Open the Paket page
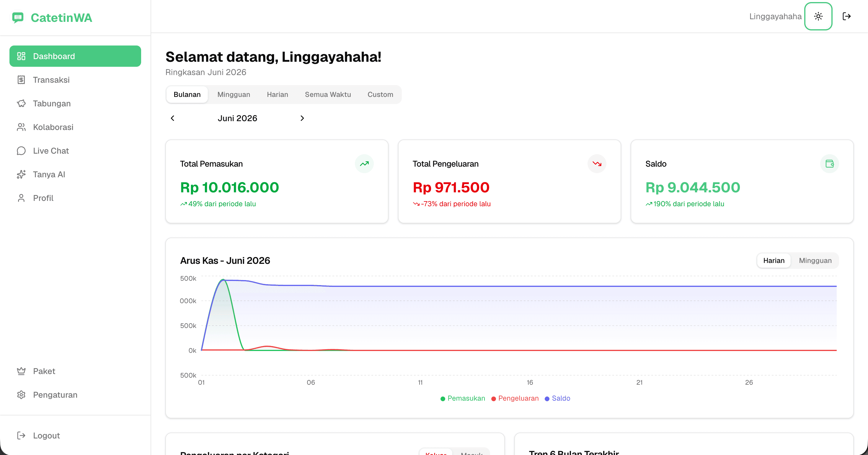 [75, 371]
